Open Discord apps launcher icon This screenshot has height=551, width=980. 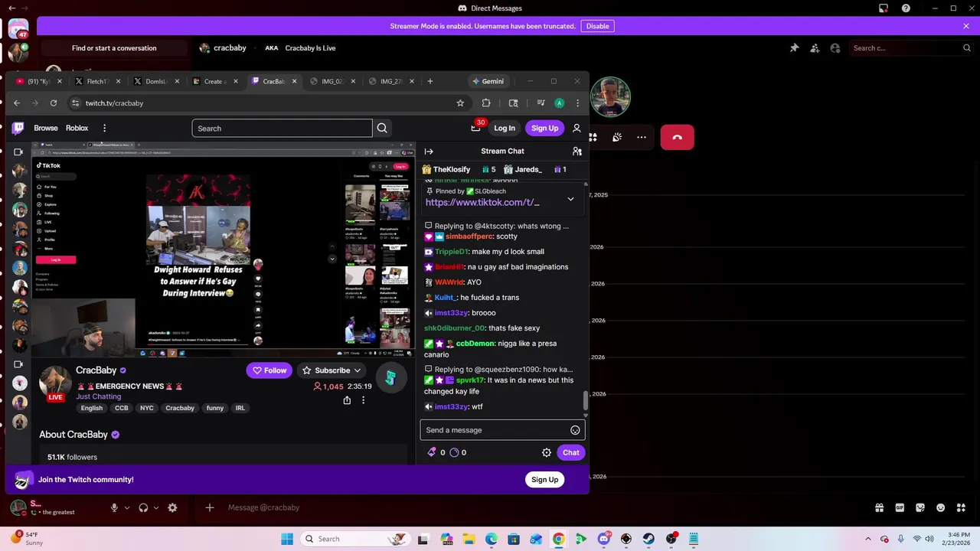pyautogui.click(x=961, y=507)
